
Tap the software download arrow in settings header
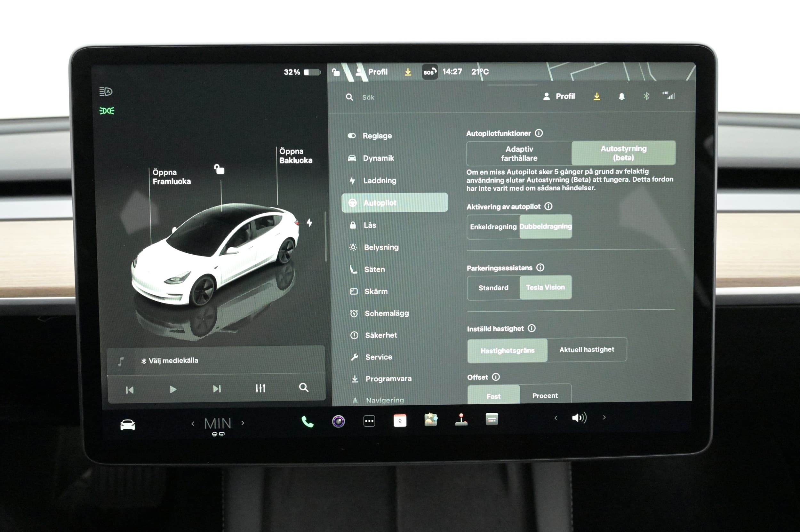tap(597, 96)
